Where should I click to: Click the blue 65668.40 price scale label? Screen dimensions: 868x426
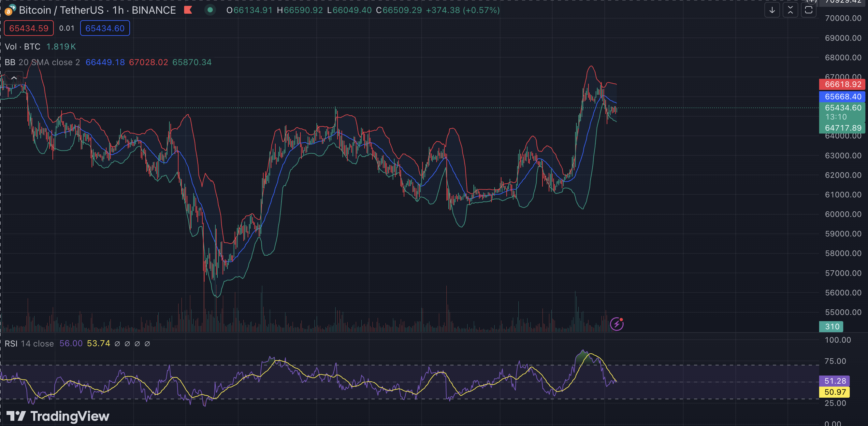click(x=842, y=97)
